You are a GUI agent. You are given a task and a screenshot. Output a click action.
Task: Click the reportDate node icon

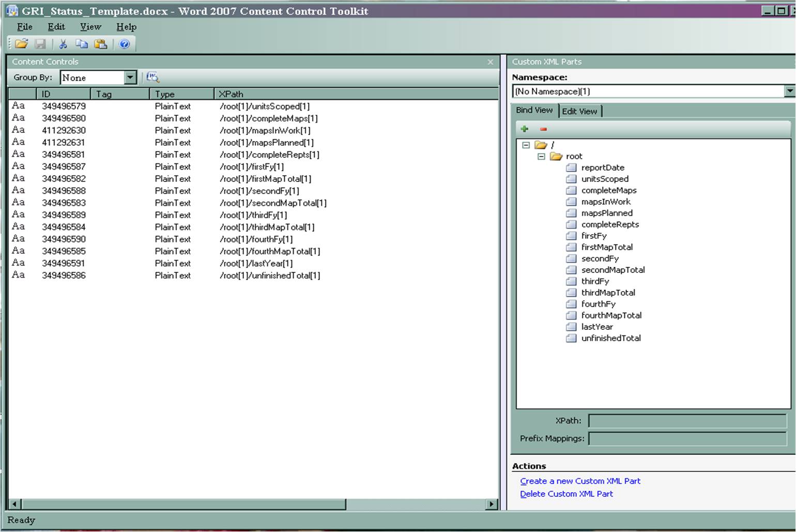(x=571, y=168)
